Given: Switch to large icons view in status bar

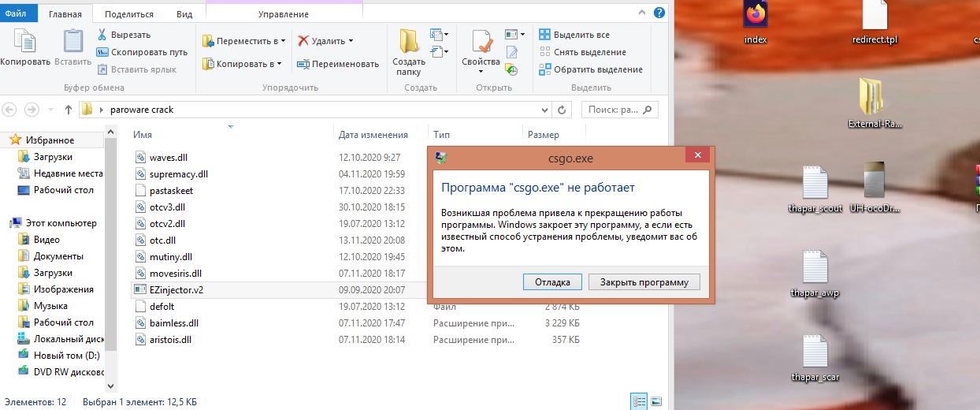Looking at the screenshot, I should (658, 401).
